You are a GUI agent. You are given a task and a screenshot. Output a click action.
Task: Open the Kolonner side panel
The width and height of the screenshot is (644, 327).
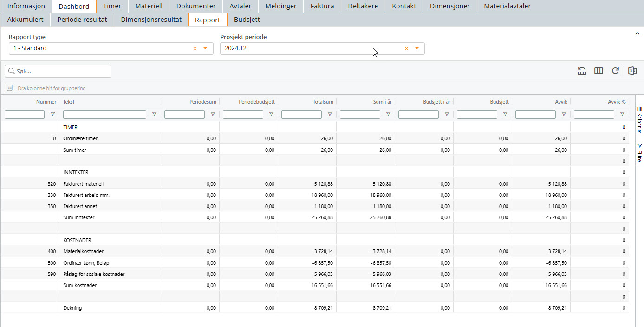(639, 119)
